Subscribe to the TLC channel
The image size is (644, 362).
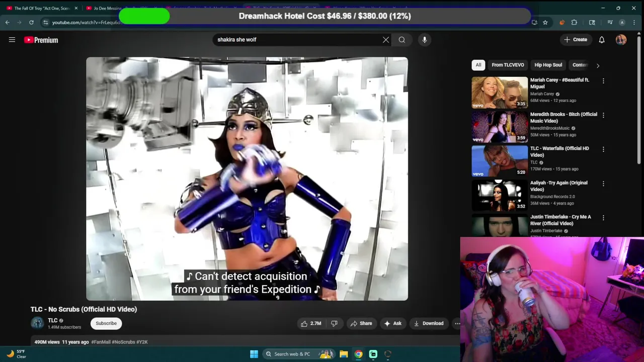click(106, 323)
